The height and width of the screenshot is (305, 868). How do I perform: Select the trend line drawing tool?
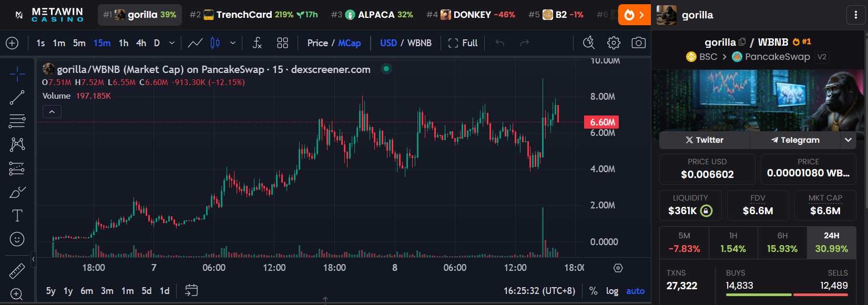[17, 97]
